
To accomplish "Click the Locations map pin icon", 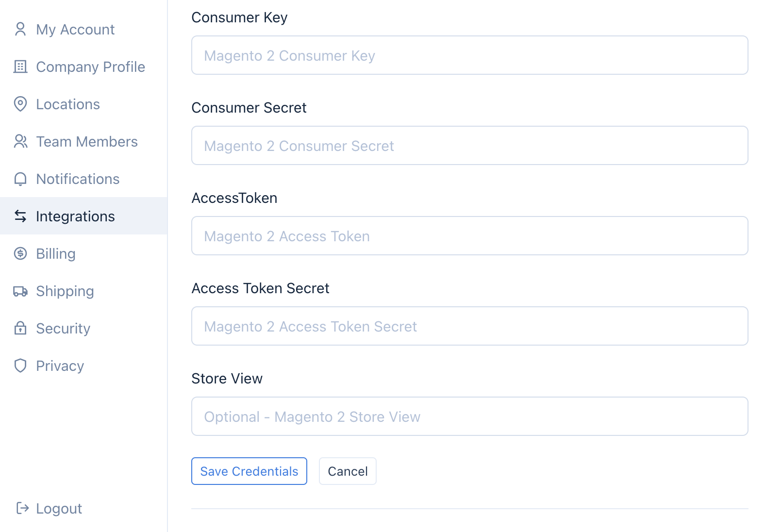I will pos(20,104).
